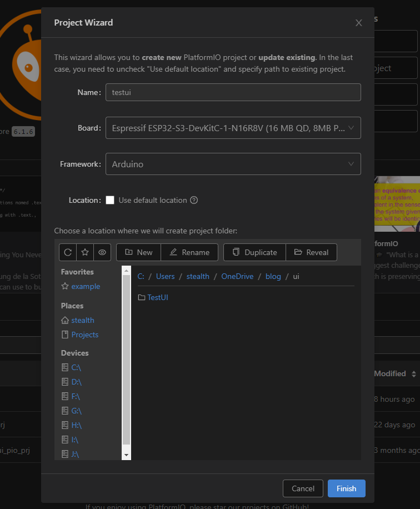
Task: Click the drive icon next to J:\
Action: tap(65, 454)
